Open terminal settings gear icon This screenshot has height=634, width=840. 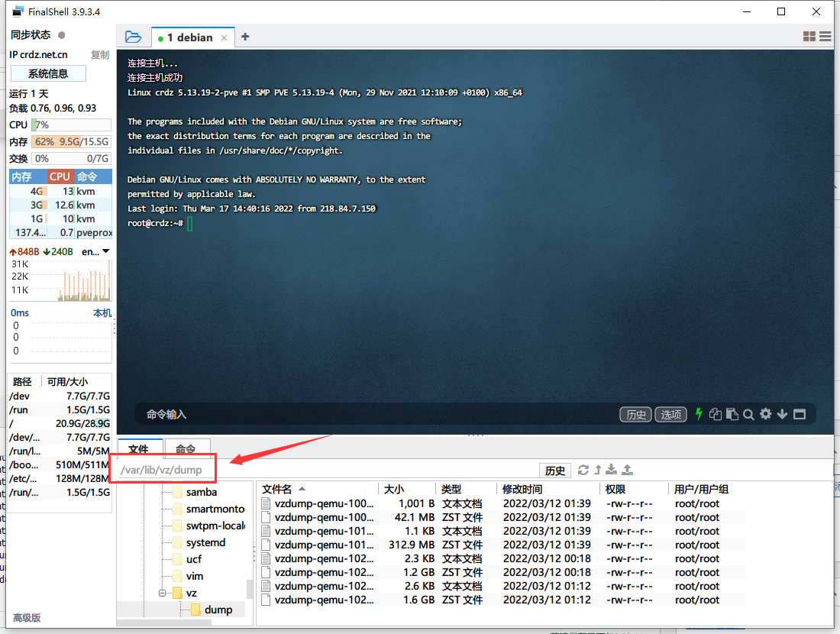765,414
